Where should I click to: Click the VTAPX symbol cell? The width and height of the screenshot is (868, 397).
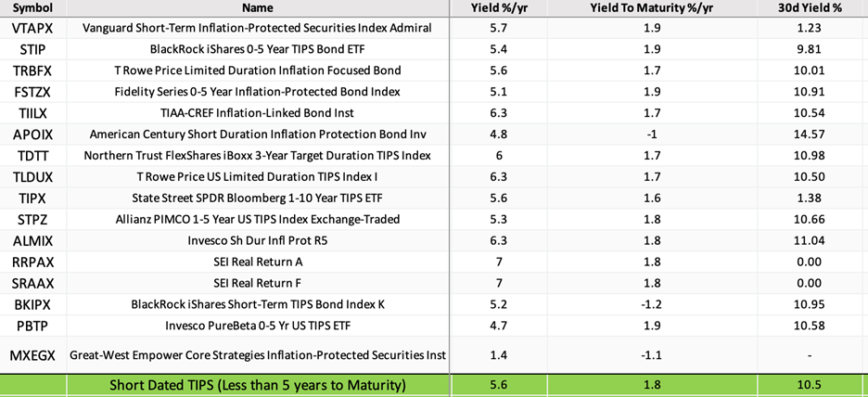point(32,28)
